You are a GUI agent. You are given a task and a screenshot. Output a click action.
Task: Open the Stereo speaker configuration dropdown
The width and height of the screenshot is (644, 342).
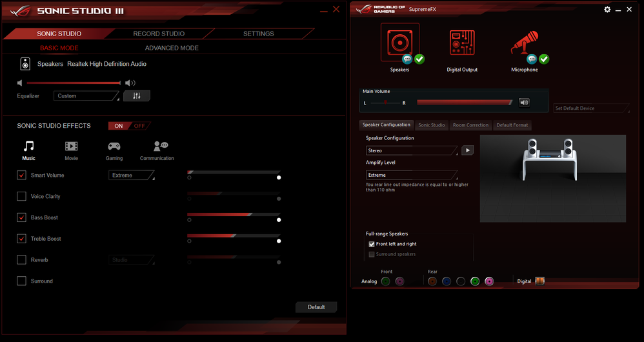click(412, 151)
